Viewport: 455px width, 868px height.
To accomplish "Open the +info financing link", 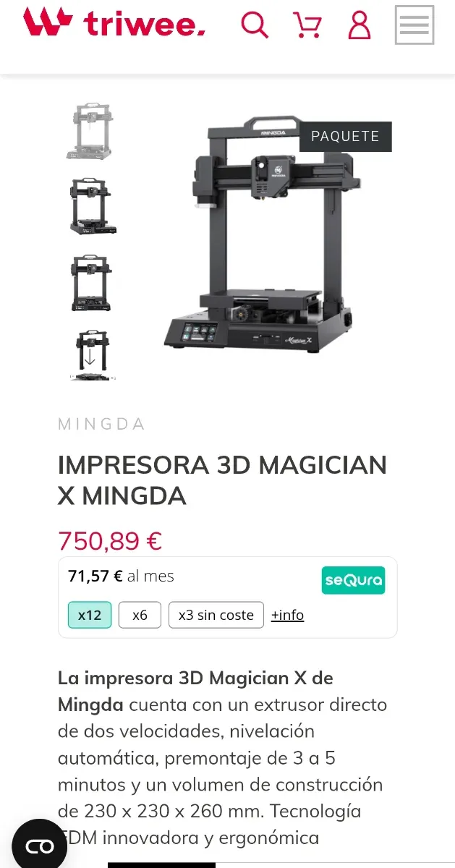I will 287,615.
